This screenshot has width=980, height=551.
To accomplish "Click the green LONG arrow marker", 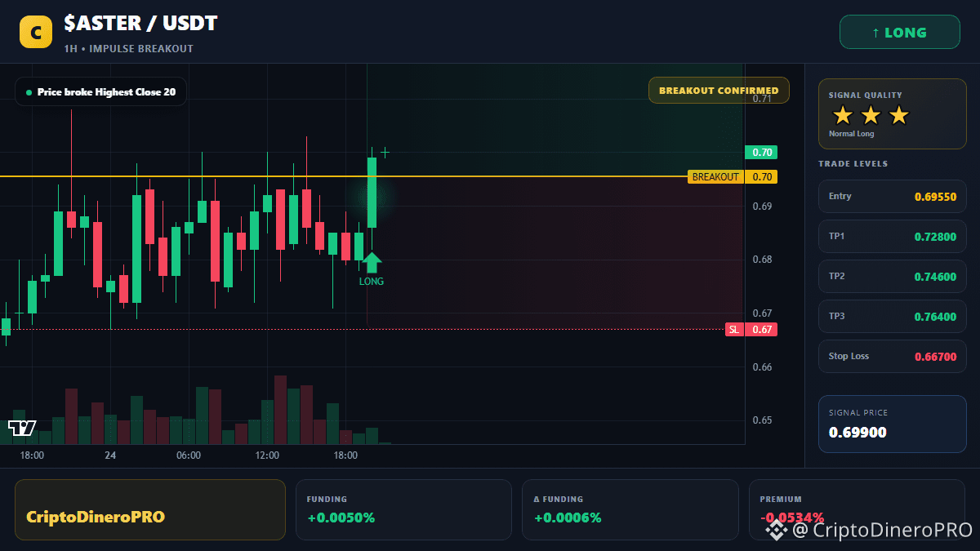I will click(372, 263).
